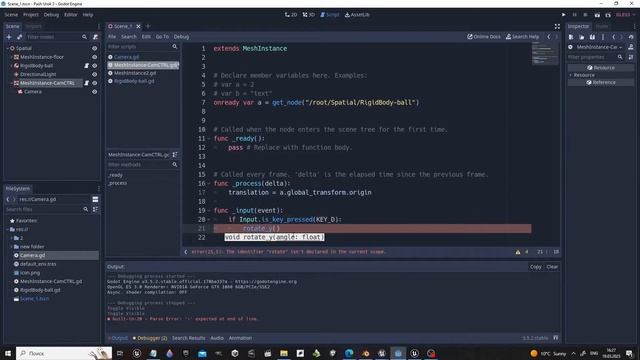This screenshot has width=640, height=360.
Task: Expand the MeshInstance-floor node
Action: [x=11, y=57]
